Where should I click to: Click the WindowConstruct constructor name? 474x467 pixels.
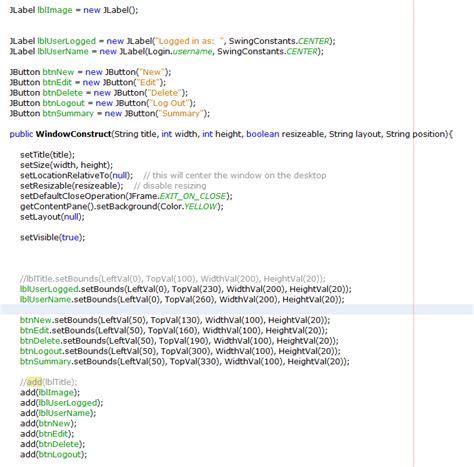[x=73, y=134]
